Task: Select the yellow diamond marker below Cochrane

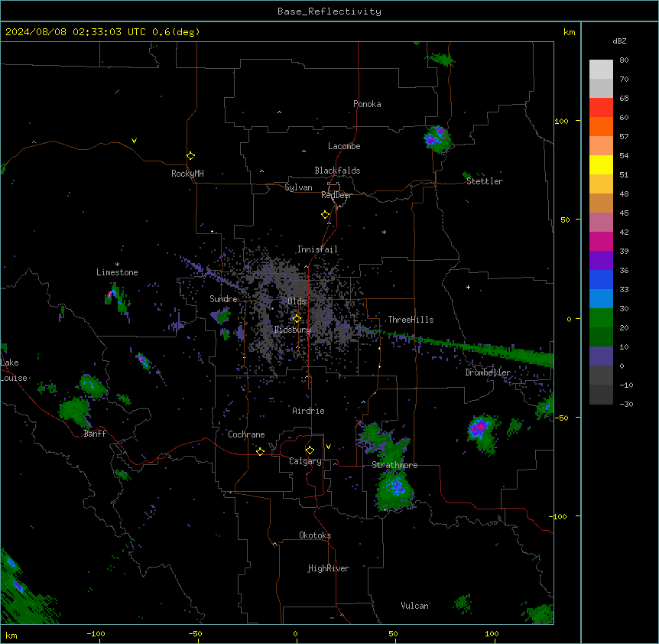Action: click(260, 451)
